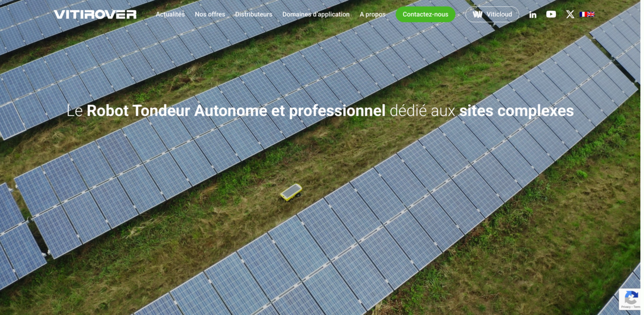
Task: Click the Vitirover logo
Action: coord(95,14)
